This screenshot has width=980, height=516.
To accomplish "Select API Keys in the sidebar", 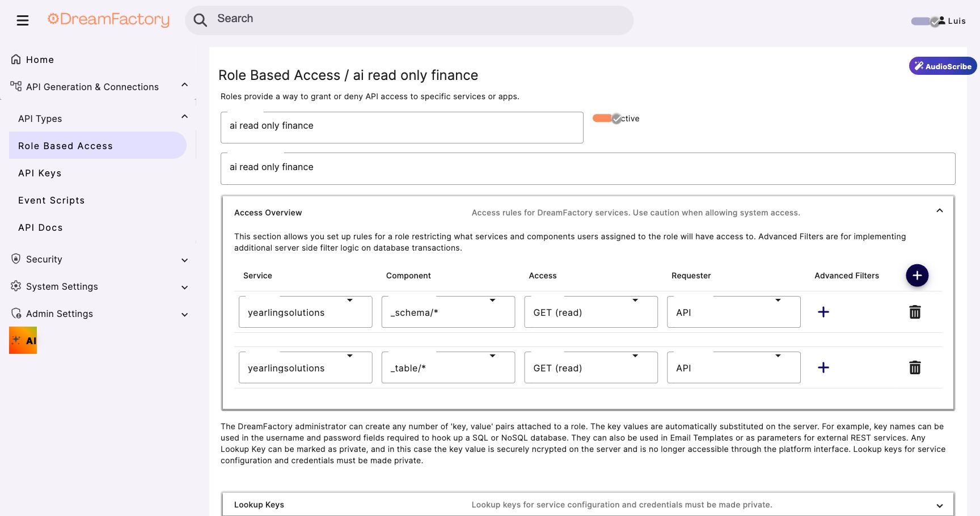I will (40, 173).
